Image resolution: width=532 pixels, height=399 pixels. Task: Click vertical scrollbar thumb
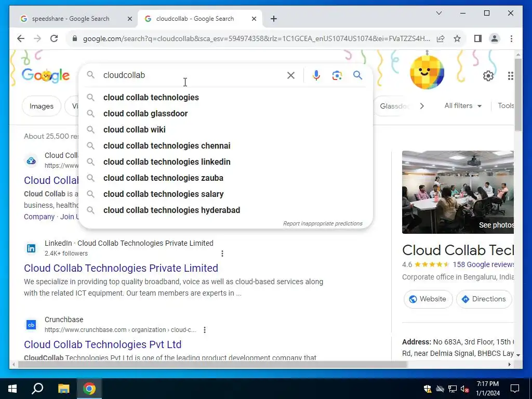coord(518,95)
